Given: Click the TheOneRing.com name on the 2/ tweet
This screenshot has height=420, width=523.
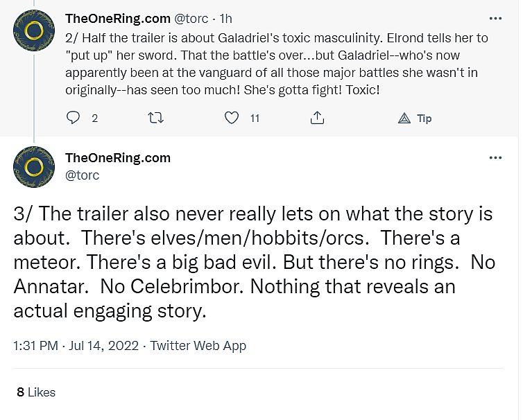Looking at the screenshot, I should pos(117,17).
